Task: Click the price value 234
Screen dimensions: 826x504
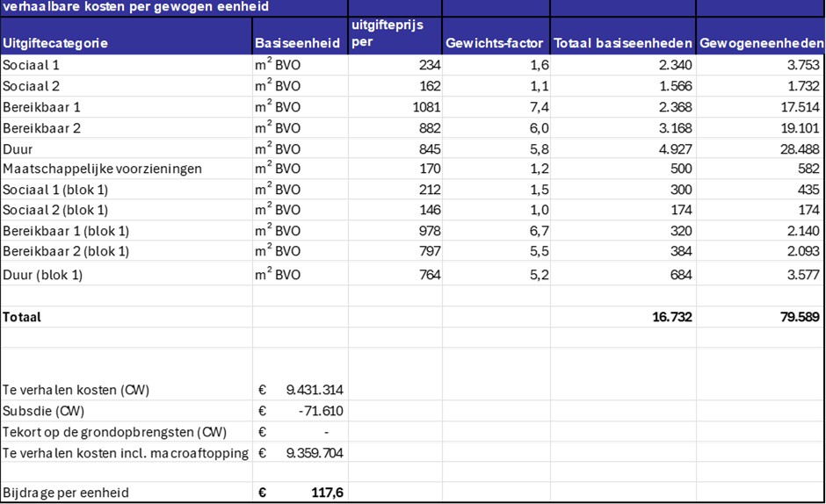Action: pos(430,65)
